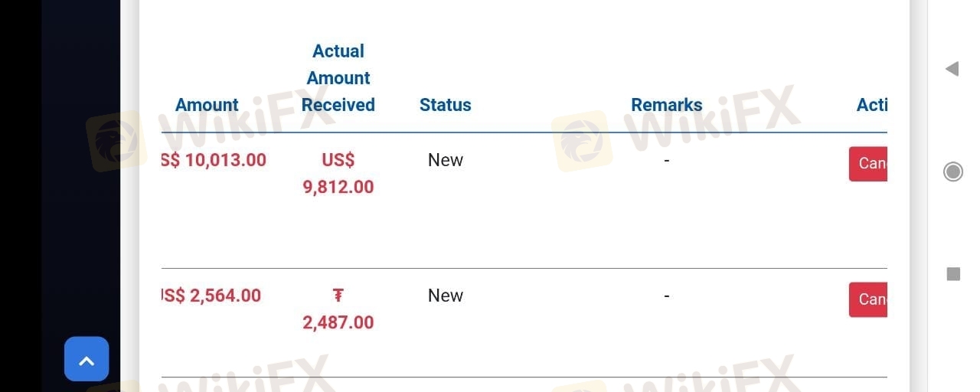Tap the Android back triangle icon

click(952, 69)
